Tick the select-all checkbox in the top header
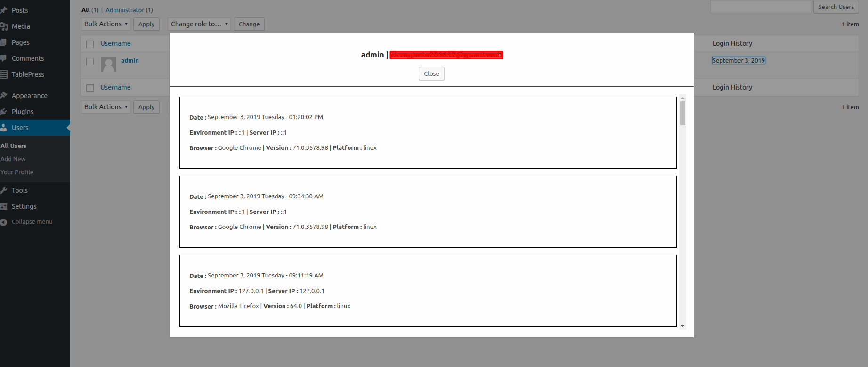This screenshot has width=868, height=367. click(x=90, y=44)
